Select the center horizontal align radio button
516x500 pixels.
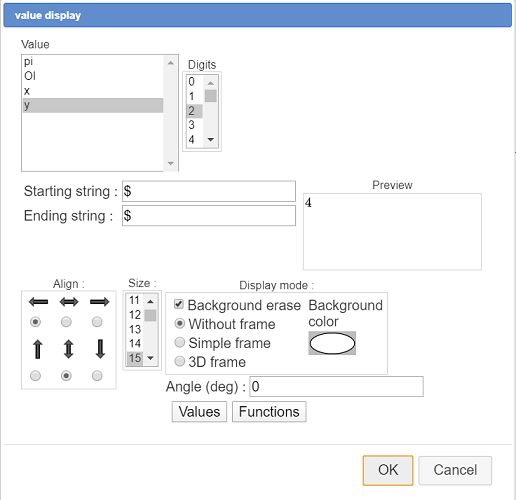pyautogui.click(x=66, y=322)
